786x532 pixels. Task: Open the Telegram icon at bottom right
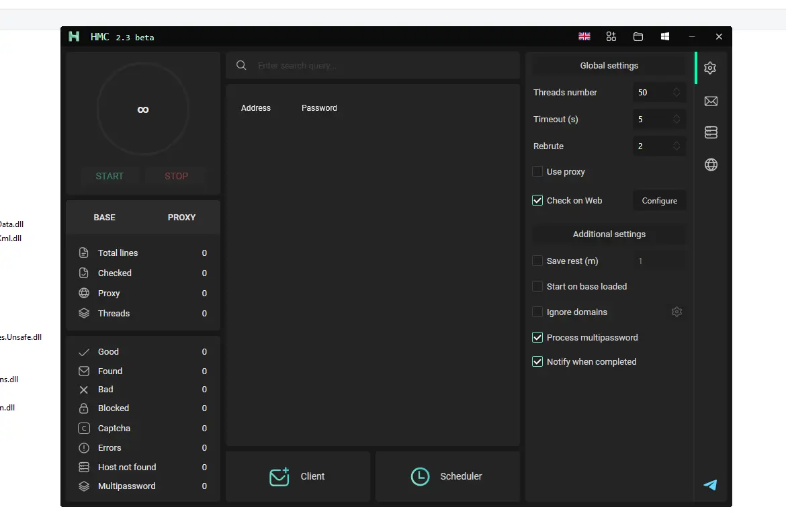point(709,485)
